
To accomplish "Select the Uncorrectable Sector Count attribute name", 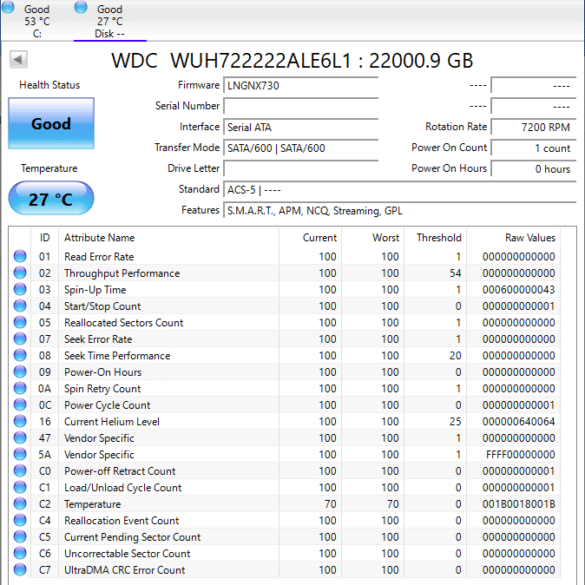I will pos(127,553).
